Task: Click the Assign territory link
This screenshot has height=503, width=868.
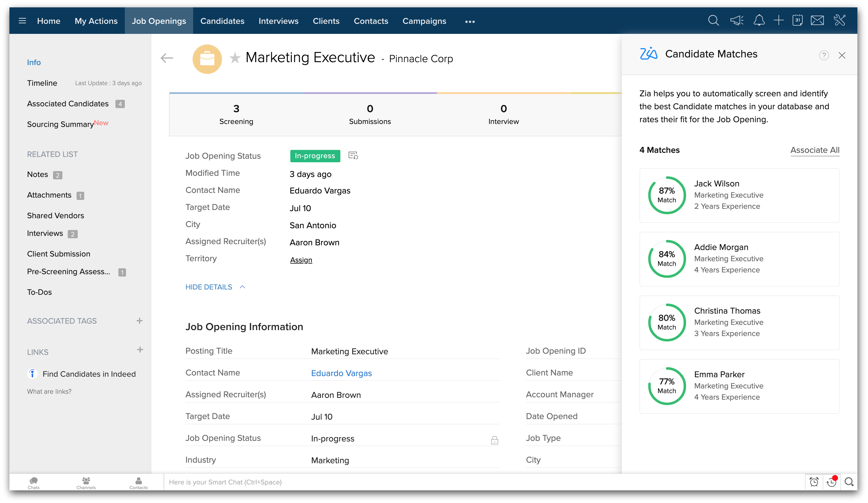Action: coord(301,260)
